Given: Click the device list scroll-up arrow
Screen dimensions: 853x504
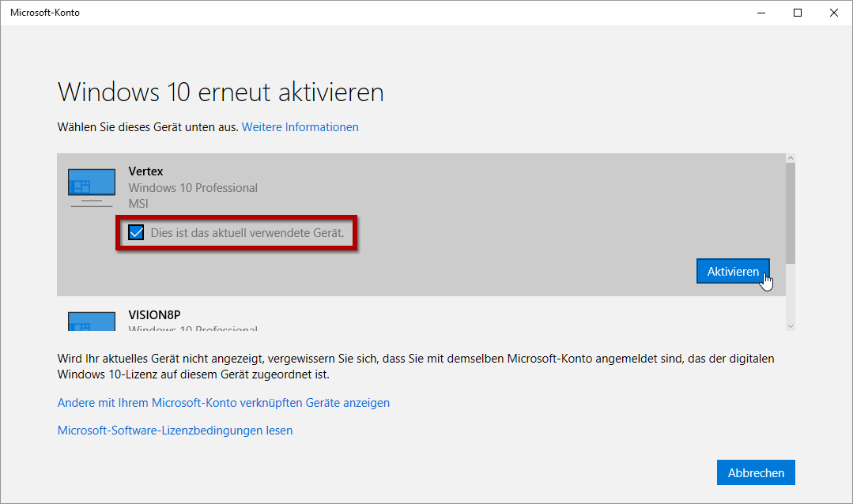Looking at the screenshot, I should coord(790,159).
